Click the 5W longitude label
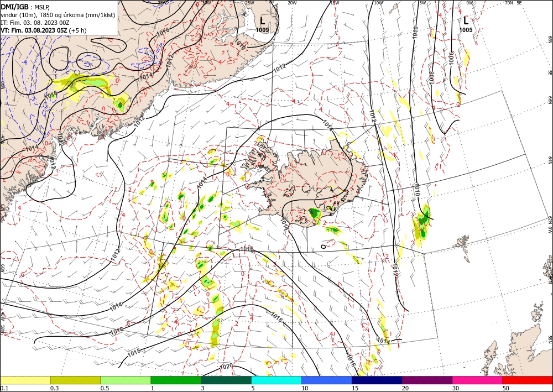The image size is (553, 392). pyautogui.click(x=422, y=3)
